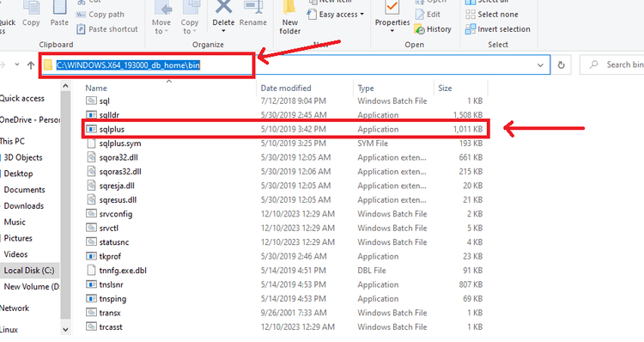Open Videos in navigation pane
Image resolution: width=644 pixels, height=342 pixels.
pos(15,254)
